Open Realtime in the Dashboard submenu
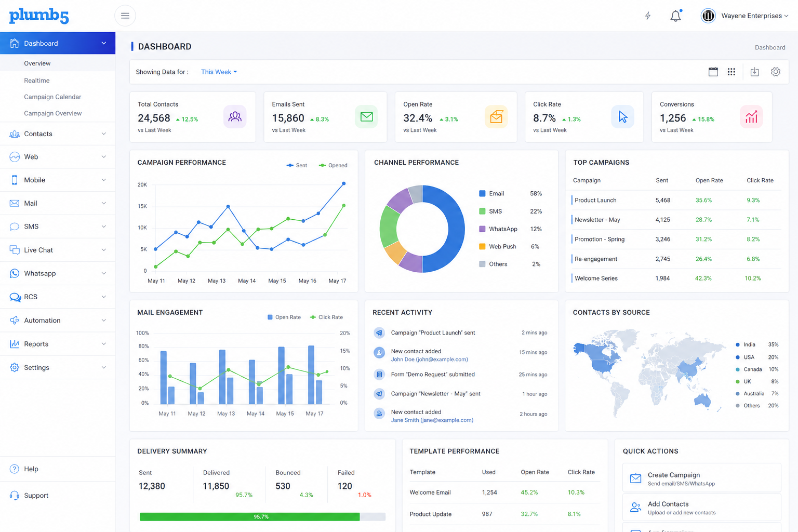798x532 pixels. pos(37,81)
